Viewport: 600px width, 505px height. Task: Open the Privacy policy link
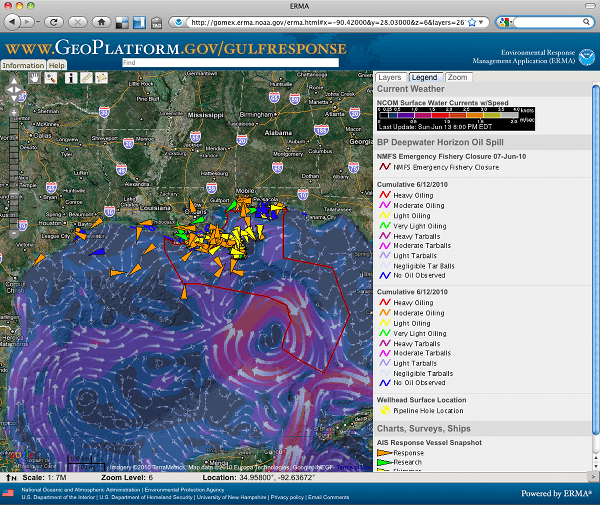click(x=287, y=497)
